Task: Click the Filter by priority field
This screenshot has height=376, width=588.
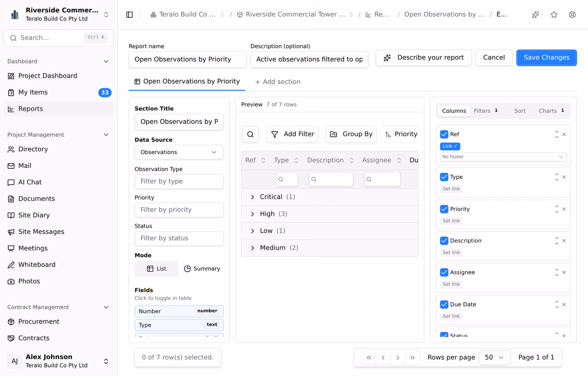Action: [x=179, y=210]
